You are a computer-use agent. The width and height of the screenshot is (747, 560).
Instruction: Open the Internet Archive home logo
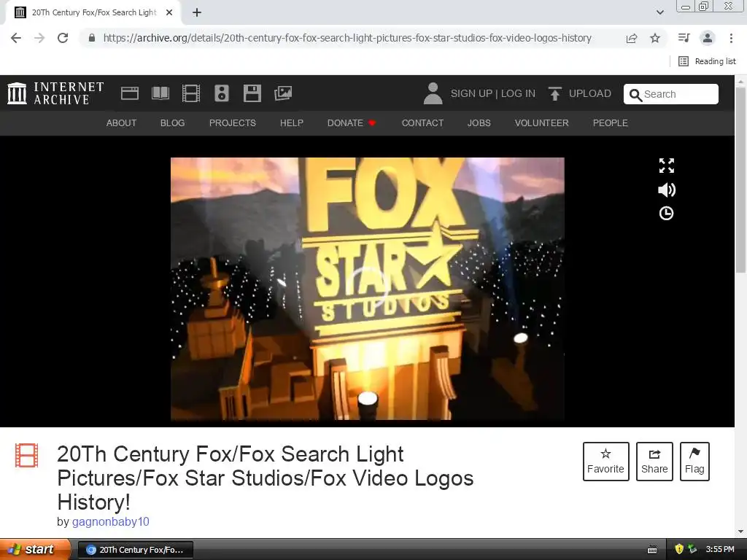pos(55,93)
